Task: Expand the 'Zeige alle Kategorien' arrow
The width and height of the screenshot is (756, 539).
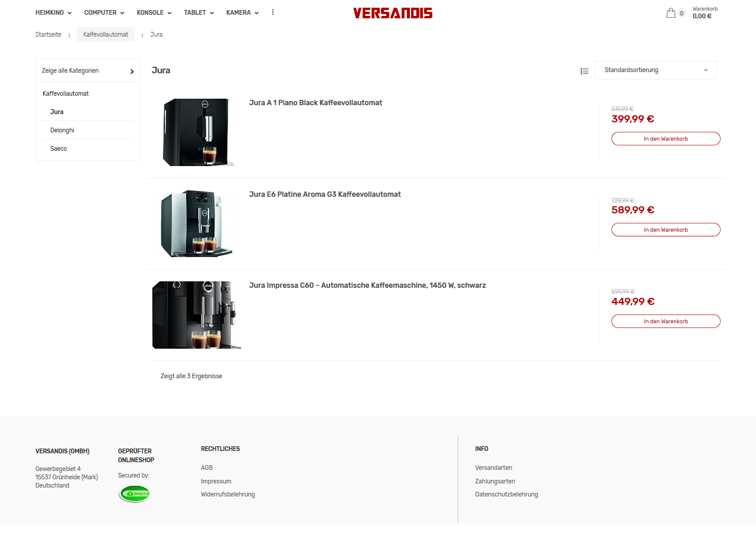Action: (x=132, y=71)
